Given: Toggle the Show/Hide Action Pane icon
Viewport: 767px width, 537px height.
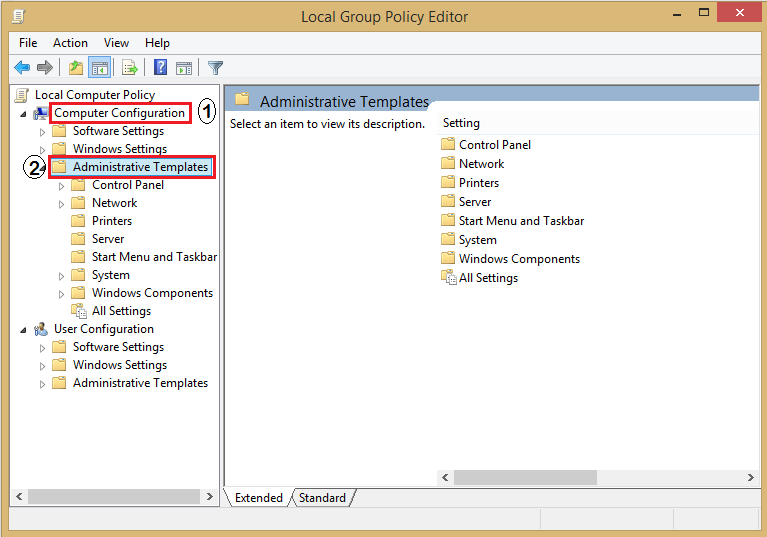Looking at the screenshot, I should [x=184, y=68].
